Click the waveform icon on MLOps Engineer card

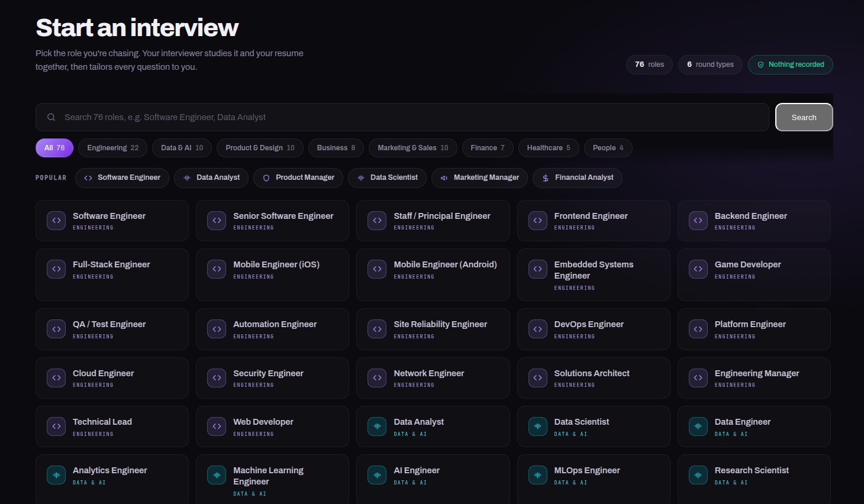point(537,475)
